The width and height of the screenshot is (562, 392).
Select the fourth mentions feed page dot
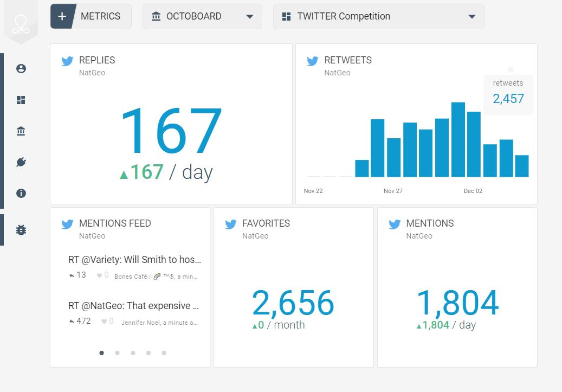coord(148,353)
